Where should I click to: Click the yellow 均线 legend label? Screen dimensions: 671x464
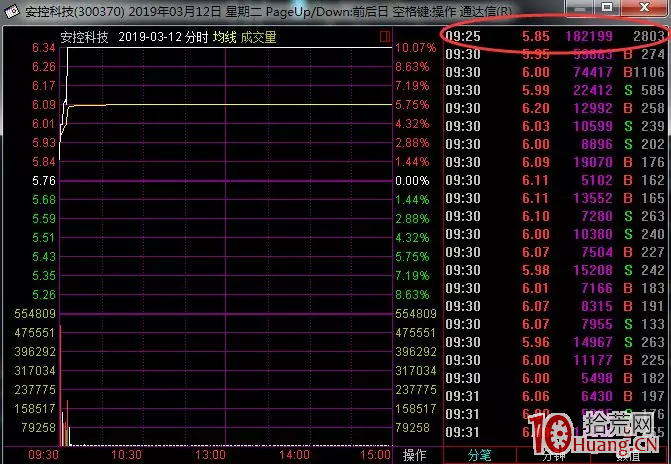224,37
